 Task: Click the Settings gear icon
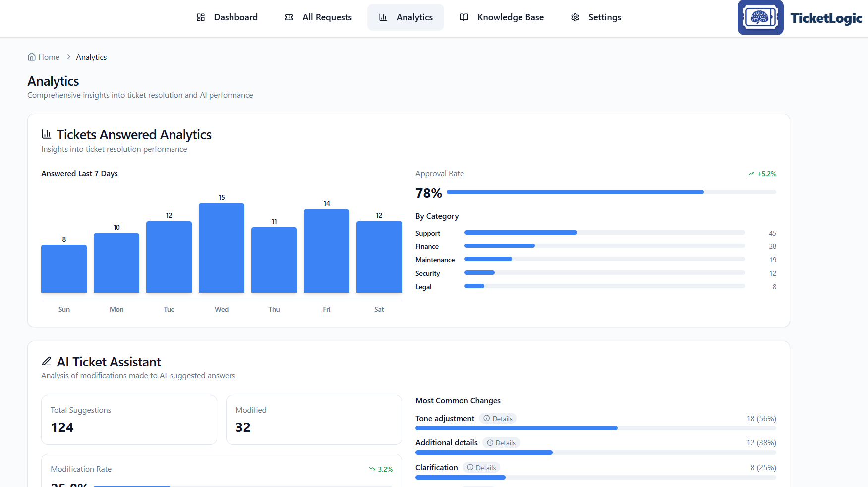click(575, 17)
